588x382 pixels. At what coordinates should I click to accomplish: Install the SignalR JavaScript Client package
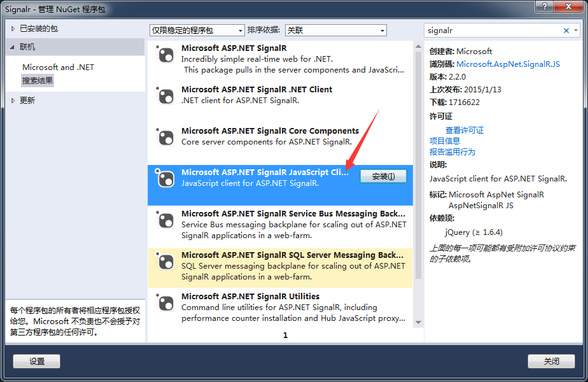[383, 176]
